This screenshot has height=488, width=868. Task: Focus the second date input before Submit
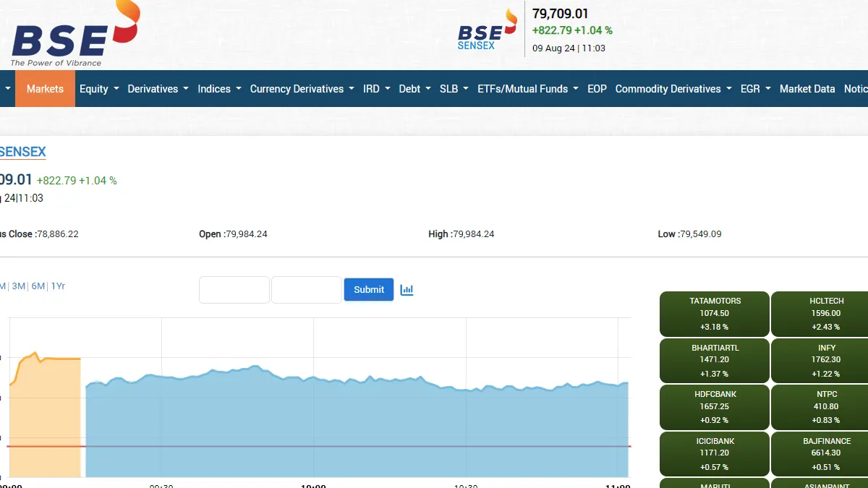point(306,290)
